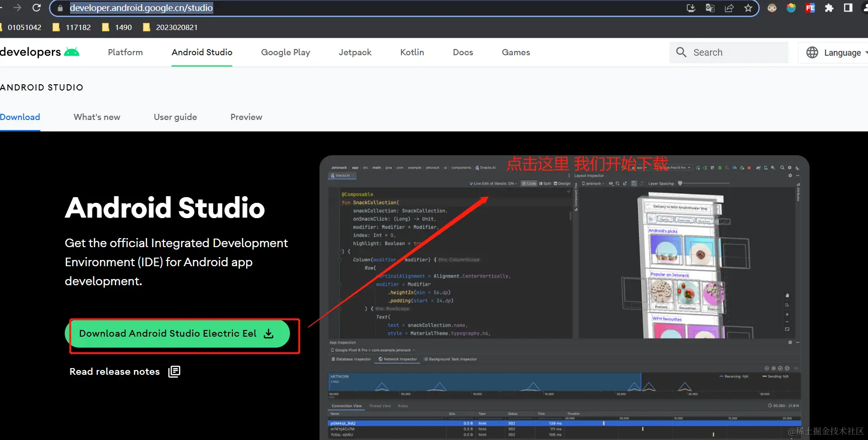Click the Android Studio IDE screenshot image

click(564, 298)
